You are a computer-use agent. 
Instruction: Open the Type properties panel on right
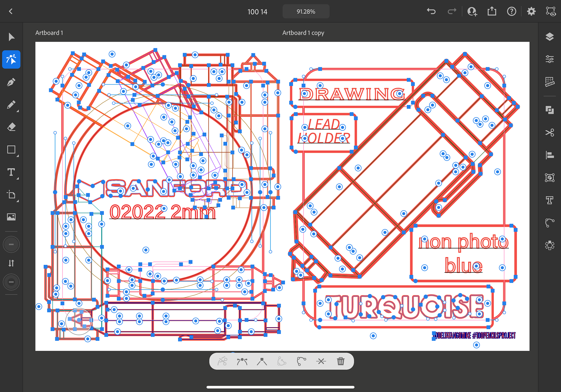[x=550, y=200]
